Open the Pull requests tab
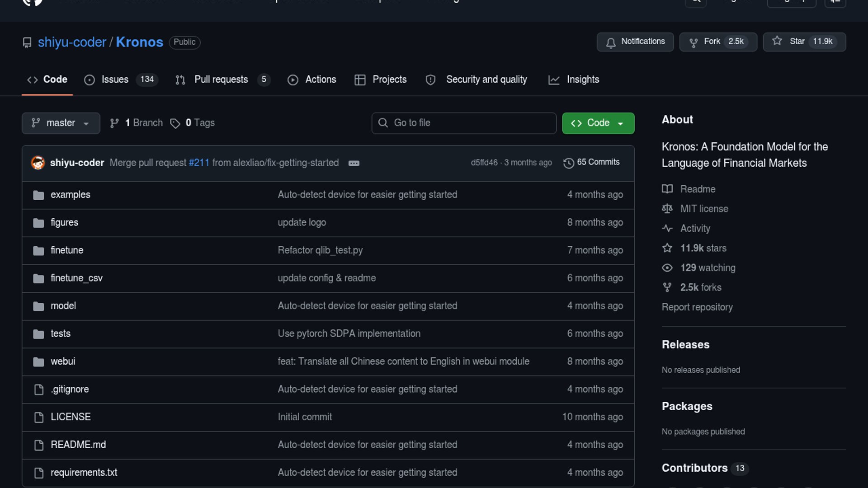 (221, 80)
